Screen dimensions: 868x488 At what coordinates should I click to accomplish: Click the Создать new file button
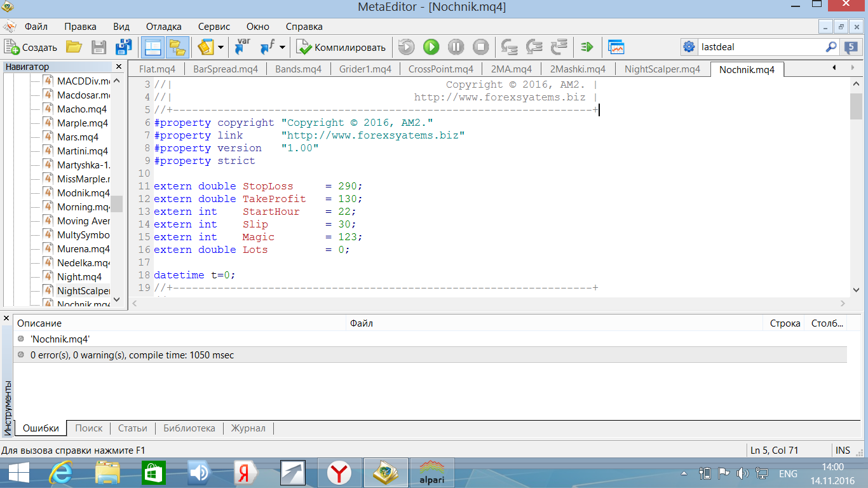click(x=31, y=47)
